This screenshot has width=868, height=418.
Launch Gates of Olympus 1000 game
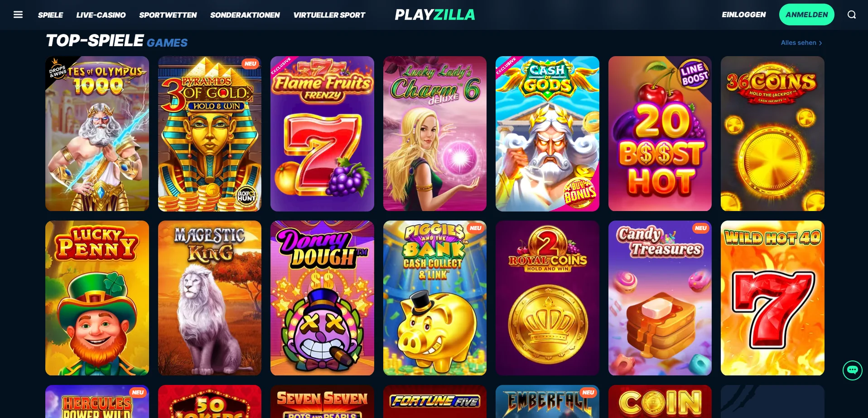point(97,134)
